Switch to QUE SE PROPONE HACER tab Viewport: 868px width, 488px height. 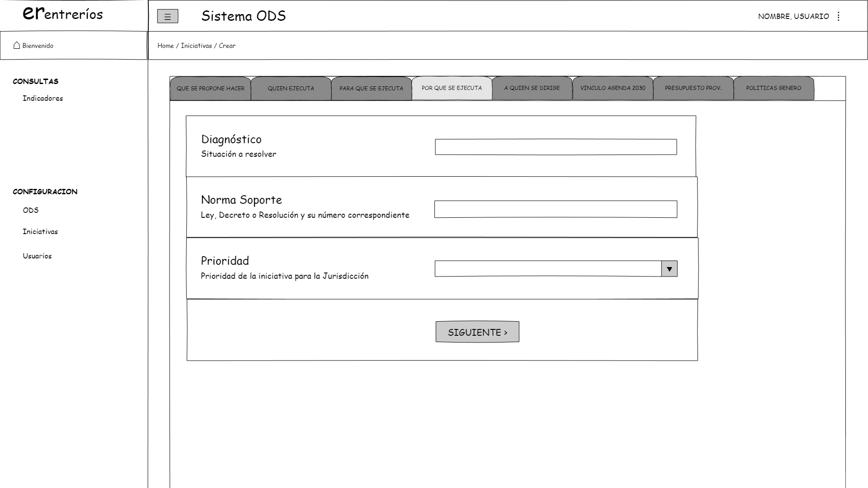(x=210, y=89)
